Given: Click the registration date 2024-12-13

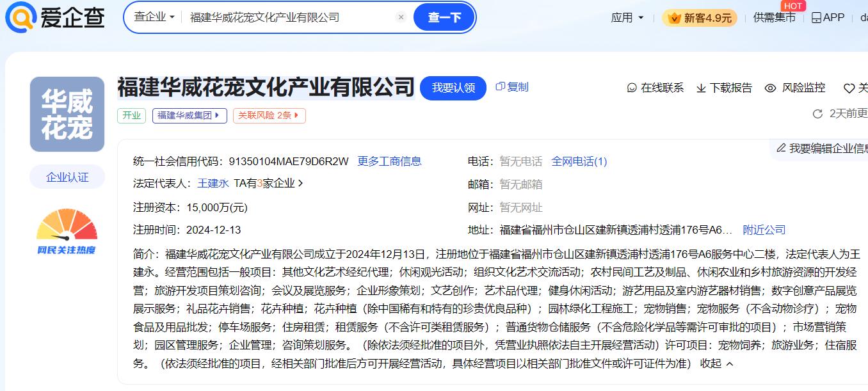Looking at the screenshot, I should pos(214,230).
